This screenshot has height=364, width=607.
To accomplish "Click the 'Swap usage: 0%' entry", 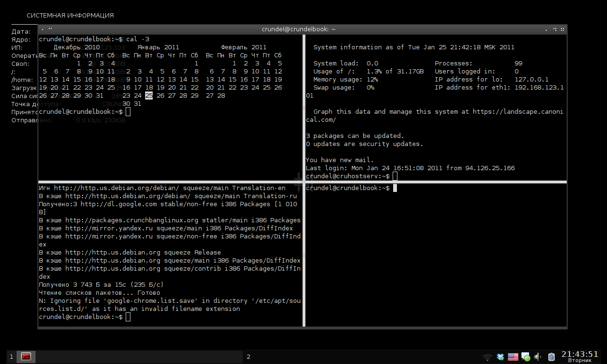I will [344, 88].
